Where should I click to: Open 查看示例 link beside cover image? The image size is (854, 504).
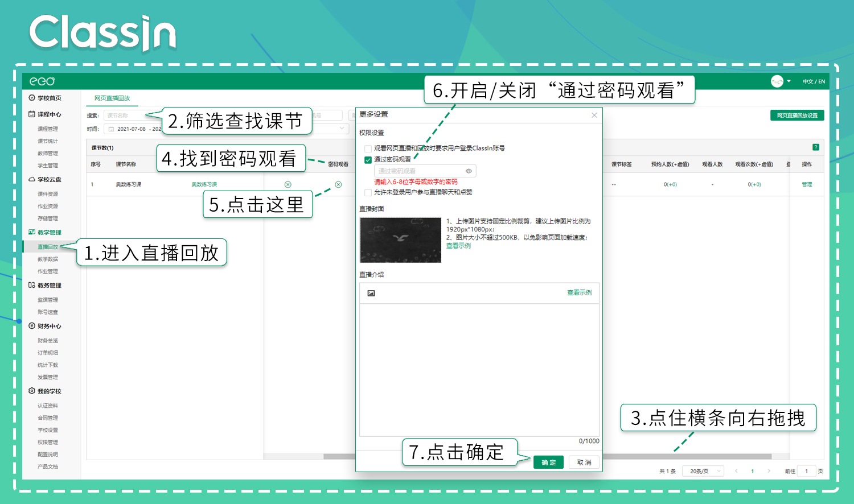(458, 246)
